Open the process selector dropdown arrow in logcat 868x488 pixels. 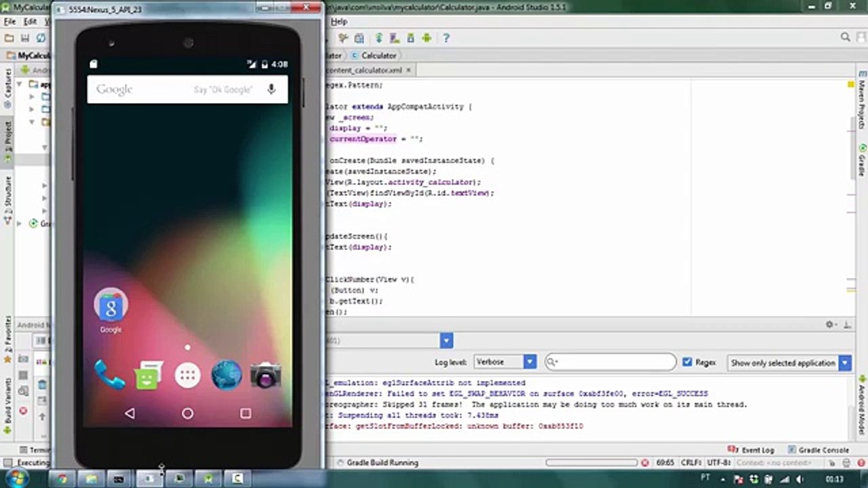446,340
